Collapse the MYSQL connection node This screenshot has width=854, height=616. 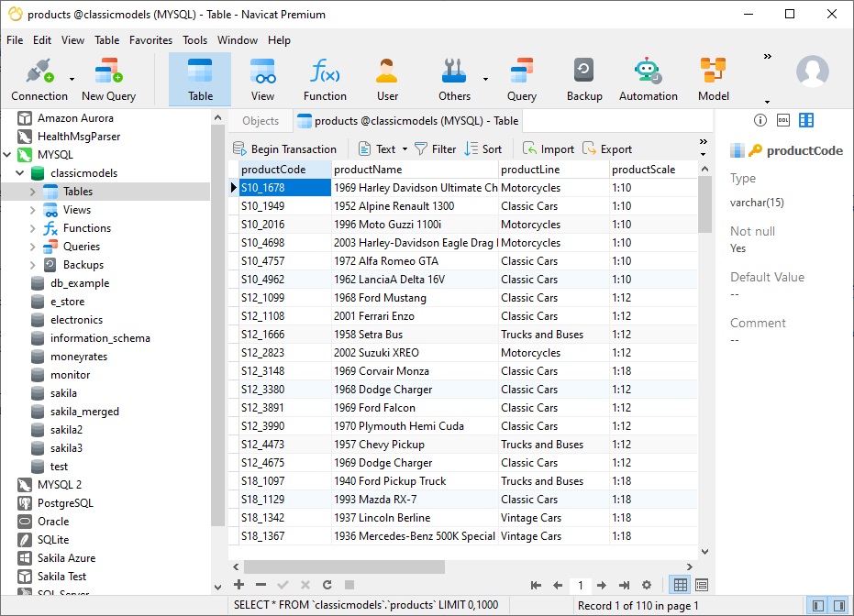[7, 155]
